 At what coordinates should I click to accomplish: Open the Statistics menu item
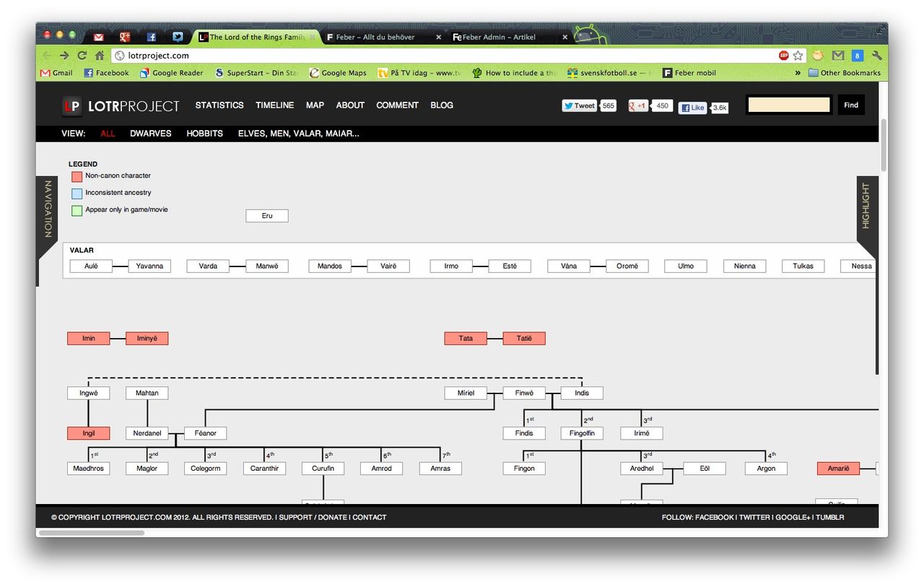point(219,105)
